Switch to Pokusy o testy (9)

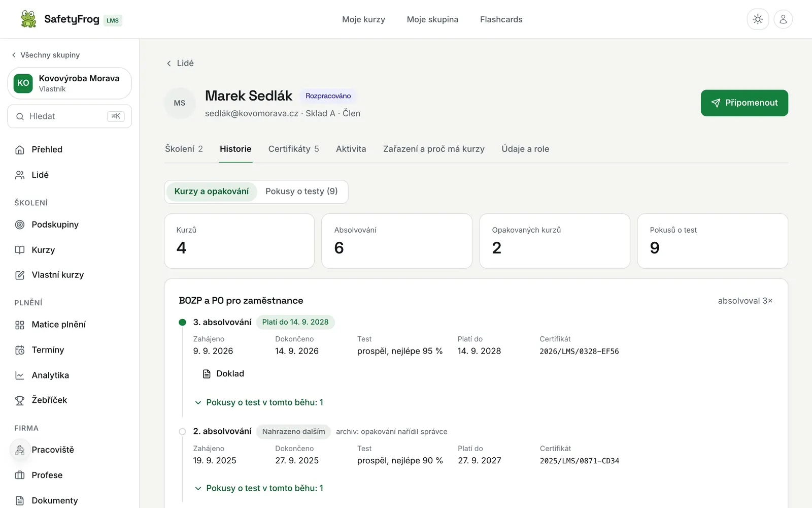301,192
